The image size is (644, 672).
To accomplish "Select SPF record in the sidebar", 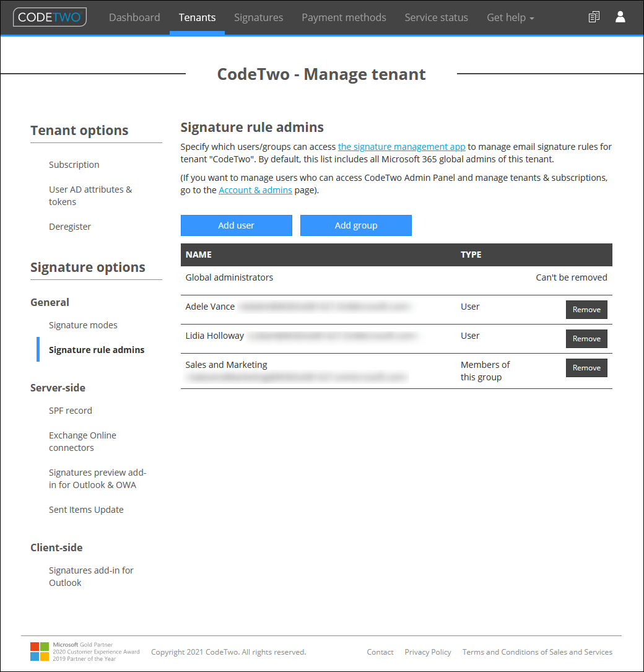I will pos(70,410).
